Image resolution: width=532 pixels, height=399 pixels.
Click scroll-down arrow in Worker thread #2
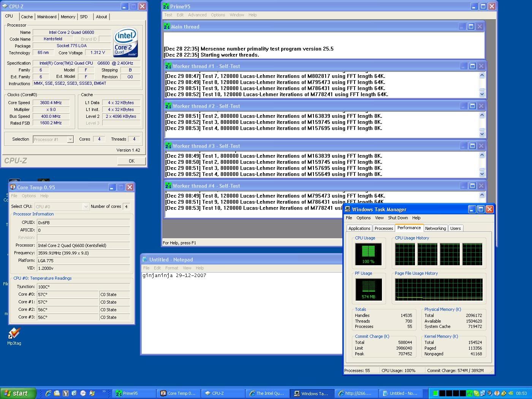pyautogui.click(x=482, y=134)
